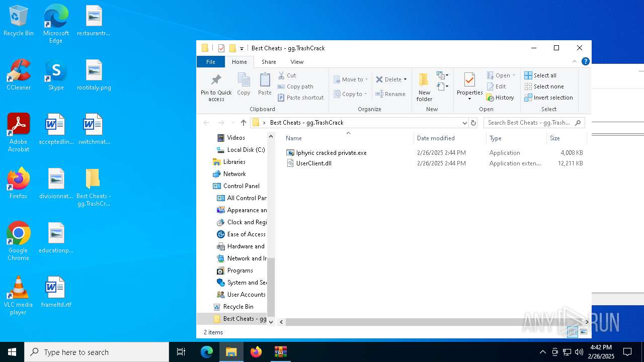Click the Up one level arrow

click(244, 123)
